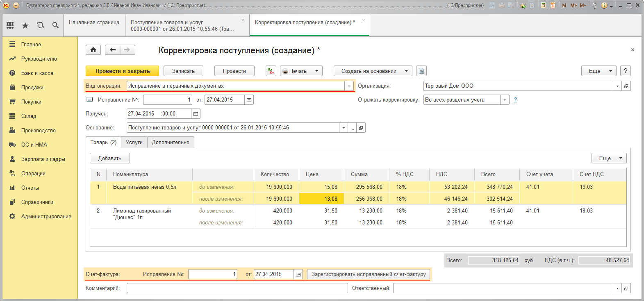Open the Ответственный record form icon
Image resolution: width=644 pixels, height=301 pixels.
(x=626, y=288)
